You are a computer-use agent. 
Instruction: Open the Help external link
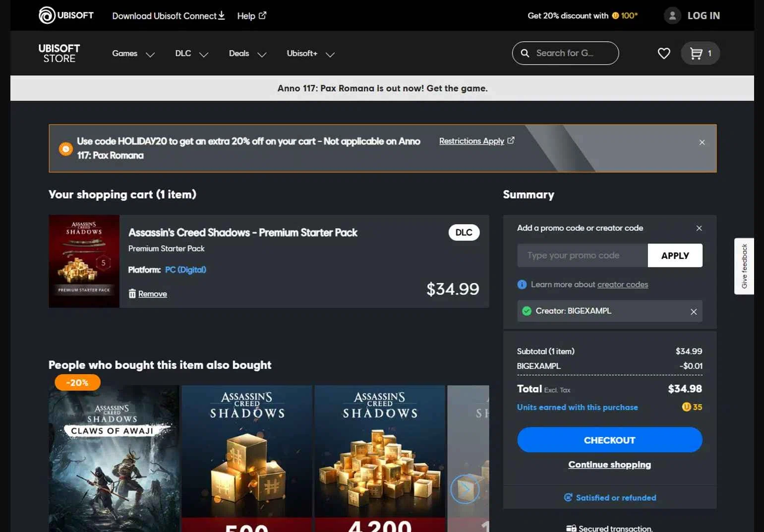point(251,16)
